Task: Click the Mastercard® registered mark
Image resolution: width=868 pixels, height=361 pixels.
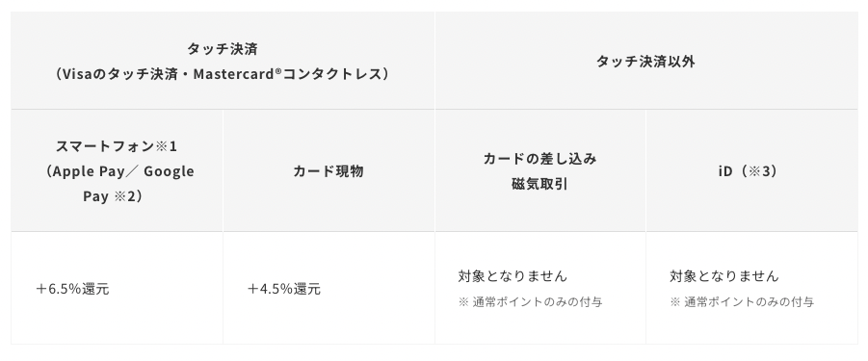Action: pos(277,71)
